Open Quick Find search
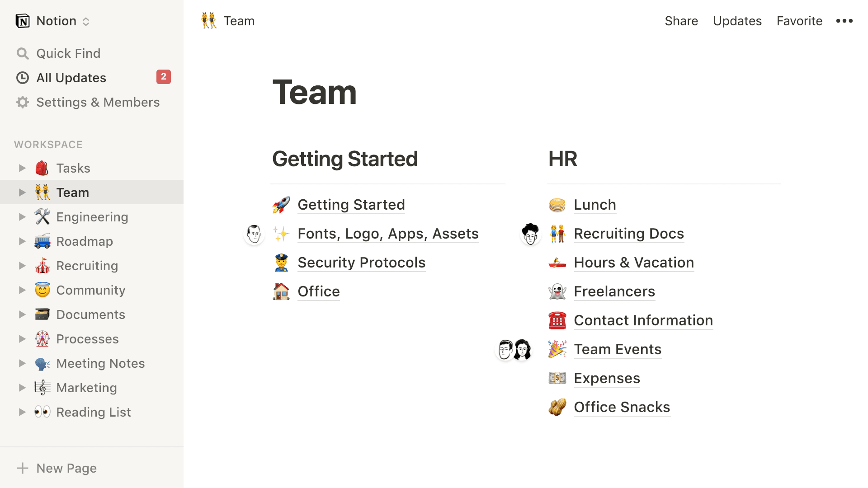This screenshot has height=488, width=868. tap(68, 53)
